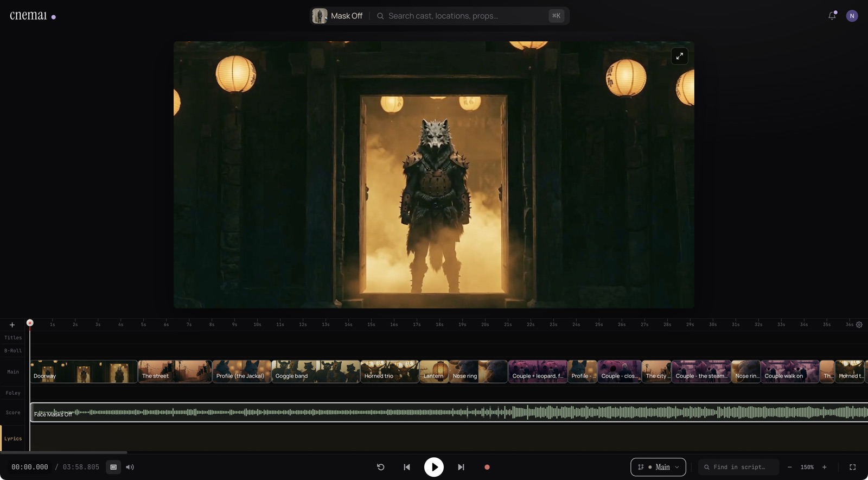Mute the audio volume

coord(130,467)
